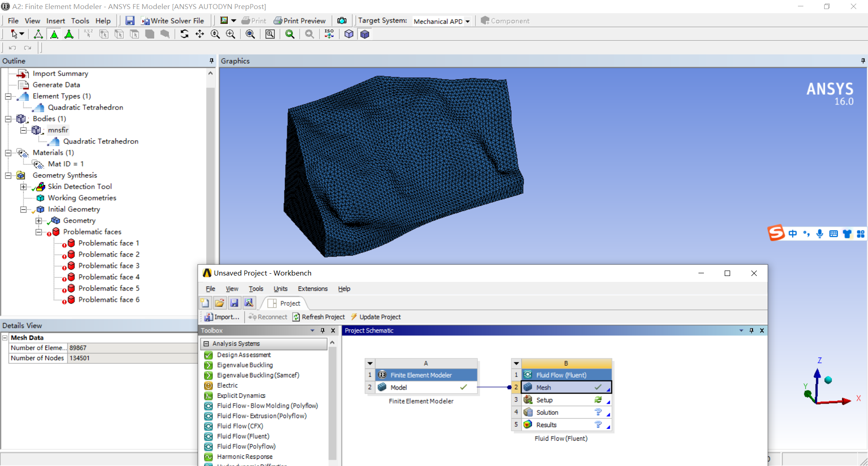
Task: Collapse the Mesh Data details group
Action: (5, 338)
